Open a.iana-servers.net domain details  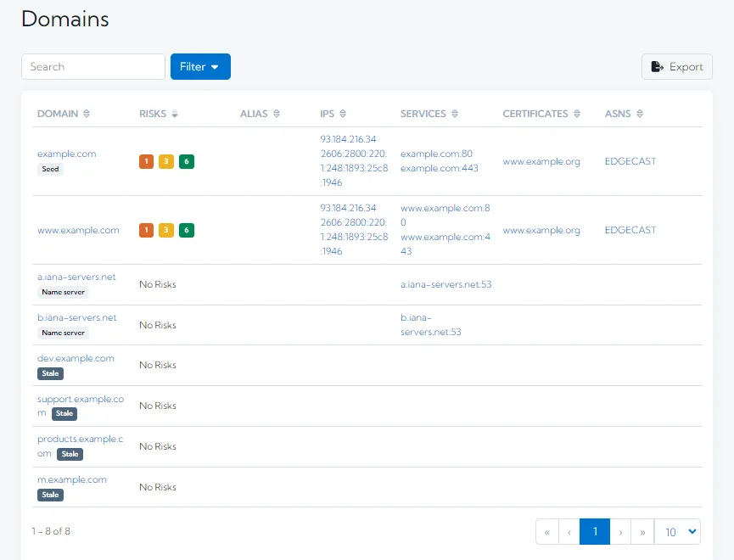click(x=76, y=277)
